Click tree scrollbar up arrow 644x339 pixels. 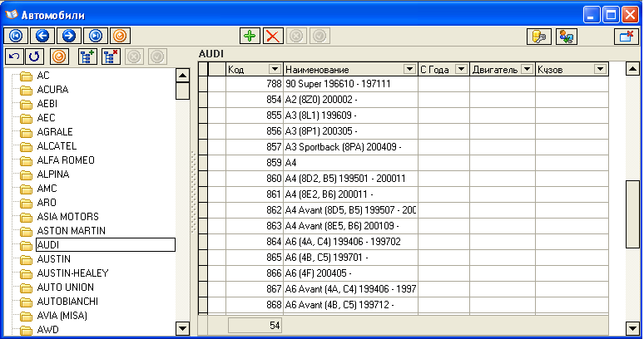182,76
